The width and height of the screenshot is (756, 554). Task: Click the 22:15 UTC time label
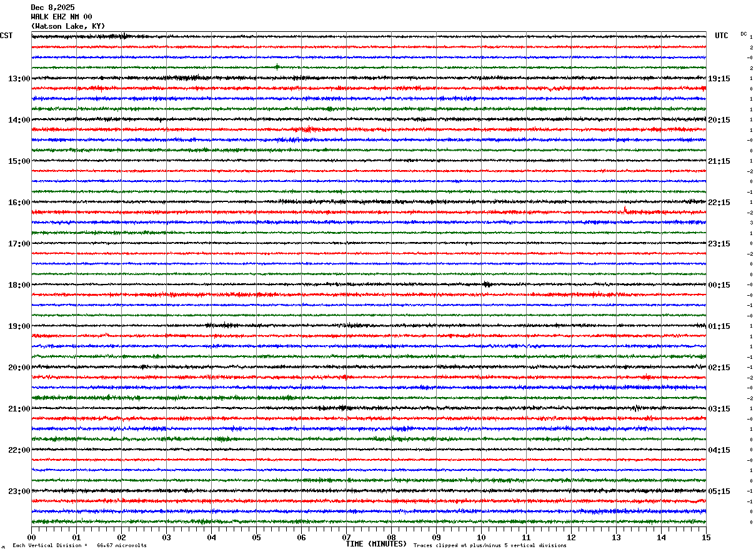[x=719, y=203]
